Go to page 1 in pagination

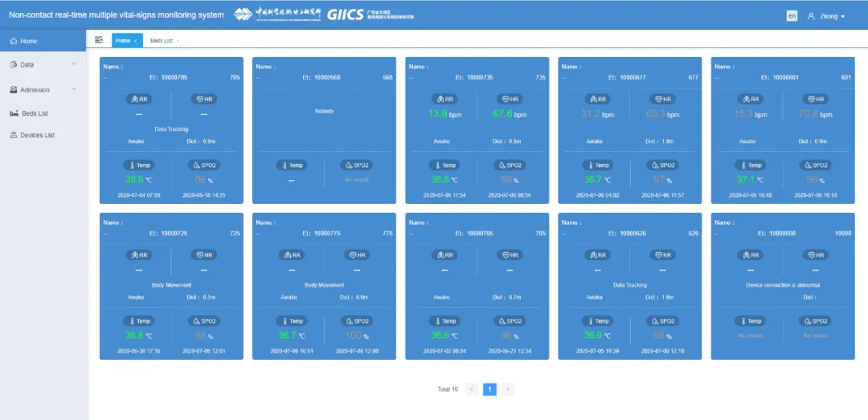coord(489,389)
